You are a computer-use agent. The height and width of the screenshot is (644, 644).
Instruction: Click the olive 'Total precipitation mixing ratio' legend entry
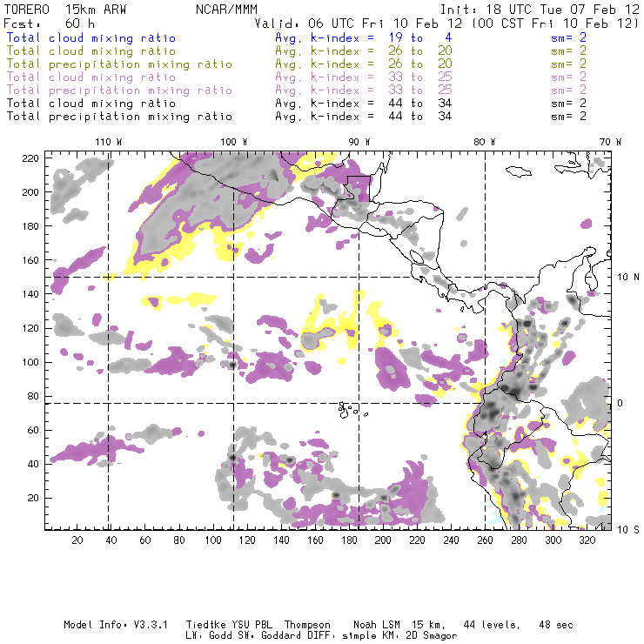pos(119,64)
